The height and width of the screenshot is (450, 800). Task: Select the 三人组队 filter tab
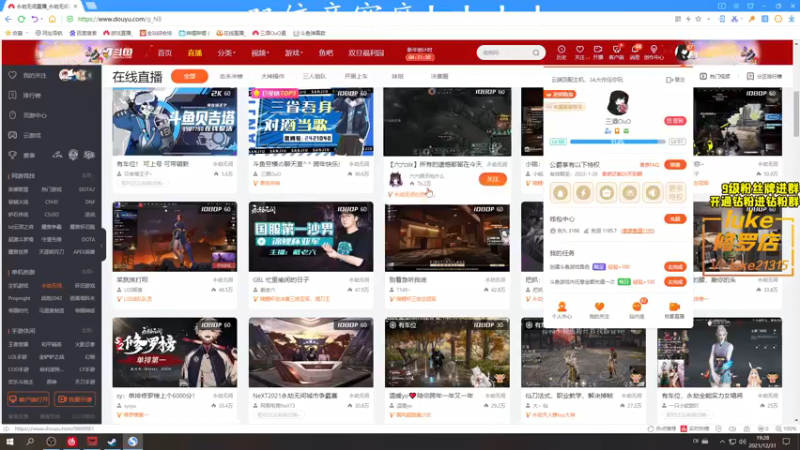(x=314, y=76)
